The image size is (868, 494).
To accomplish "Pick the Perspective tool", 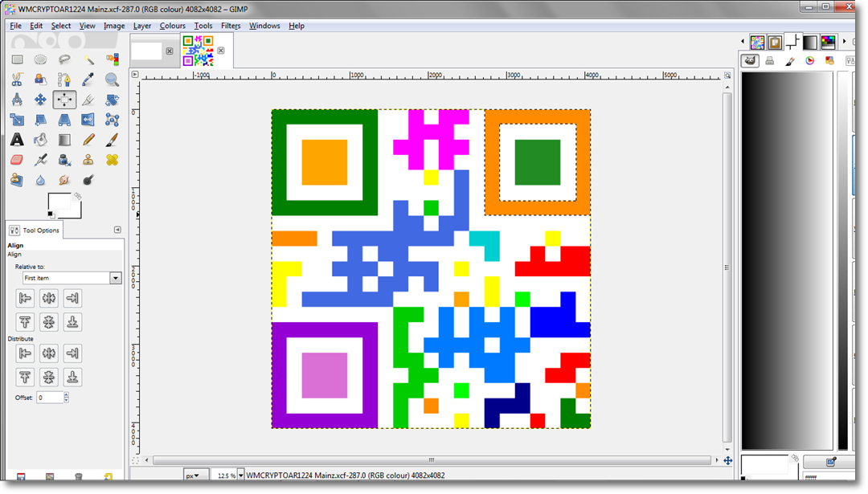I will [64, 120].
